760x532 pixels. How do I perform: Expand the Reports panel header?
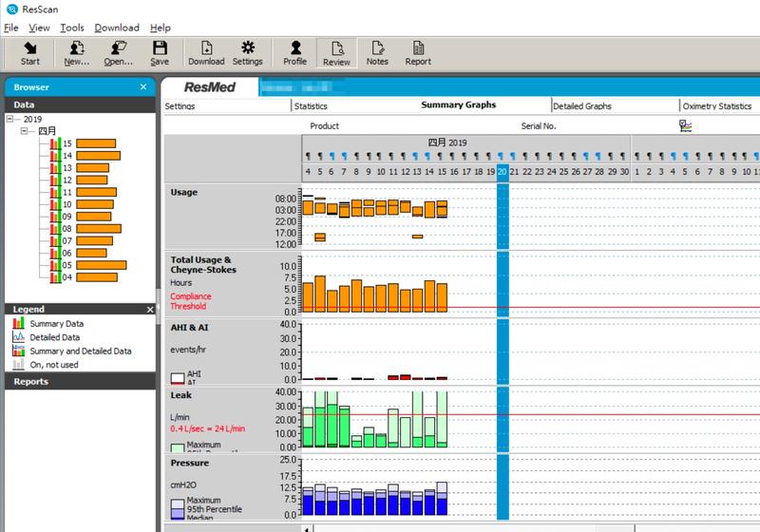80,382
